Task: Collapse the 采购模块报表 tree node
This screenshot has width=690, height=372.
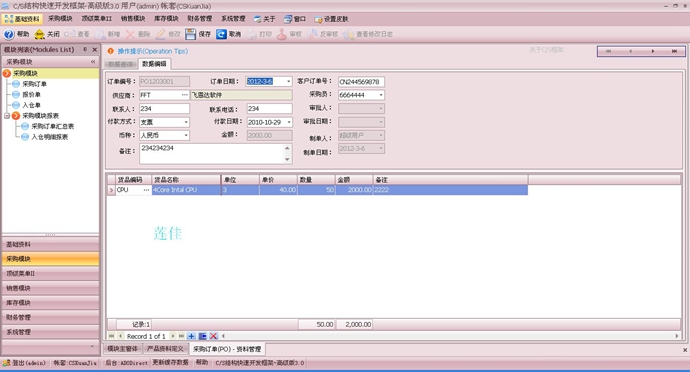Action: click(7, 116)
